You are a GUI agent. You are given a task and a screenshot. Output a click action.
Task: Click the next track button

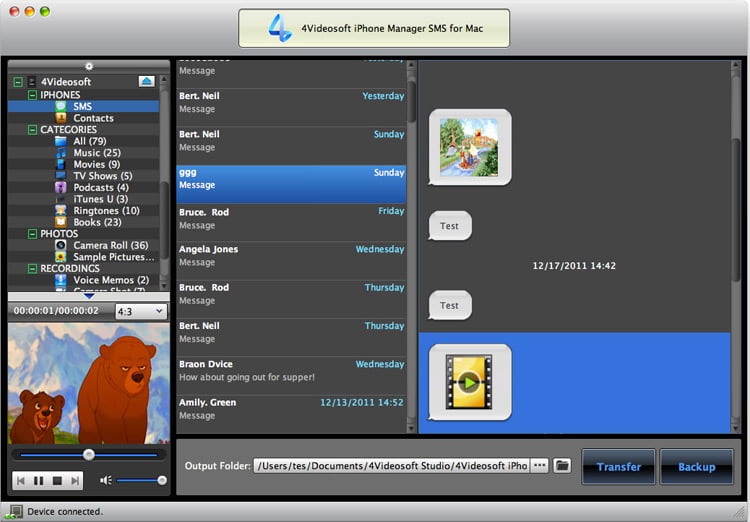coord(75,480)
